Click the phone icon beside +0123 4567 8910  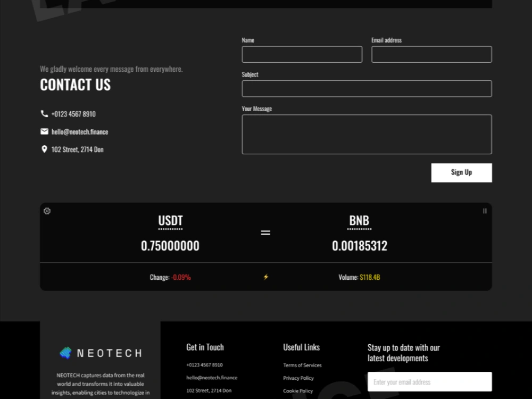[x=44, y=114]
